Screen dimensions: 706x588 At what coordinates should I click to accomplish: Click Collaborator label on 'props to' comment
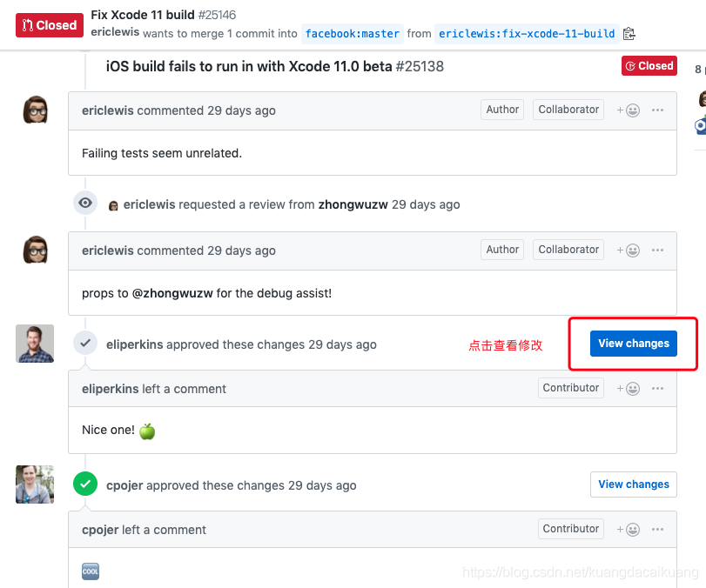click(x=568, y=250)
